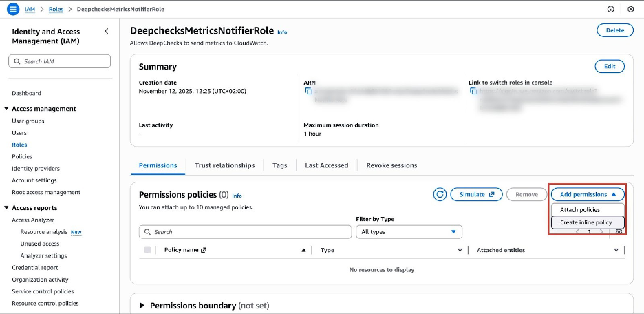
Task: Collapse the Add permissions dropdown
Action: click(x=588, y=195)
